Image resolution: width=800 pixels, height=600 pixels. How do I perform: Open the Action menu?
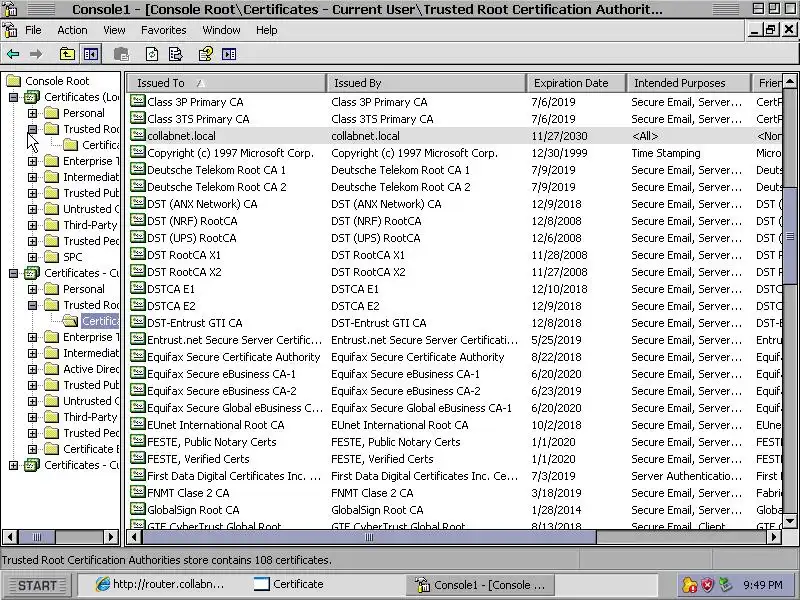pos(72,30)
